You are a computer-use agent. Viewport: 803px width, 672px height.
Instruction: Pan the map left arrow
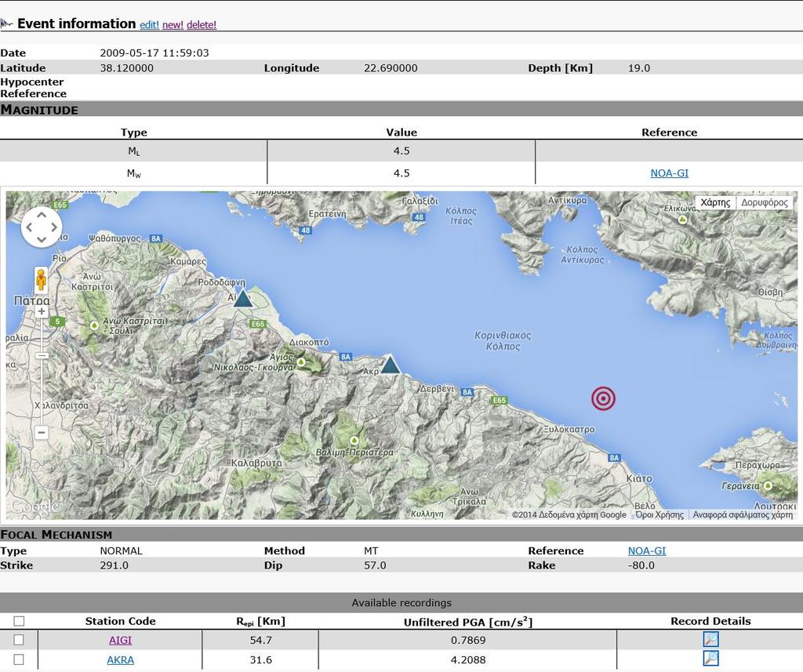(30, 227)
